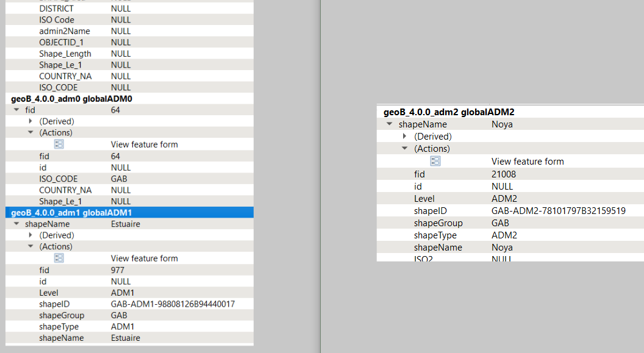Expand the (Derived) node under Noya
Screen dimensions: 644x353
404,136
